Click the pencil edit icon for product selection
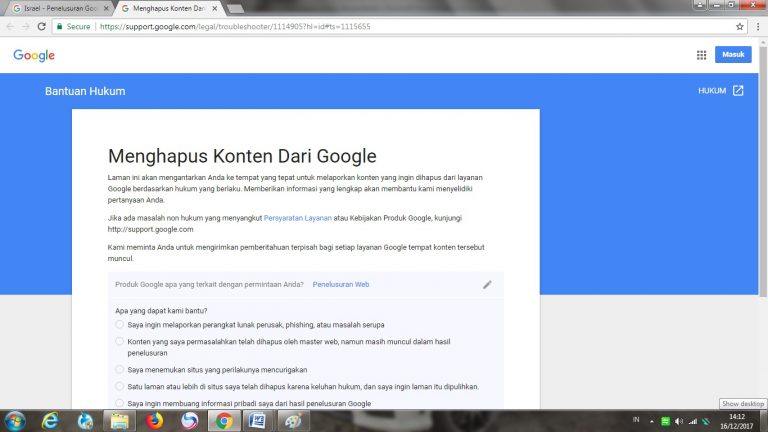Viewport: 768px width, 432px height. (487, 284)
